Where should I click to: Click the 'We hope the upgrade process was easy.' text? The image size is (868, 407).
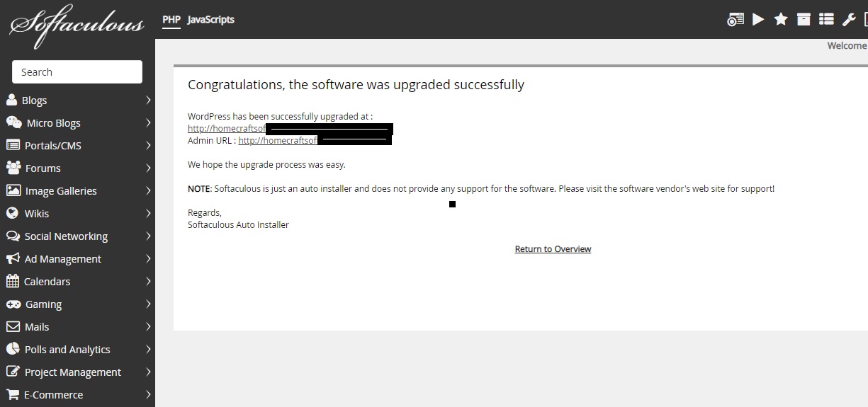[266, 164]
